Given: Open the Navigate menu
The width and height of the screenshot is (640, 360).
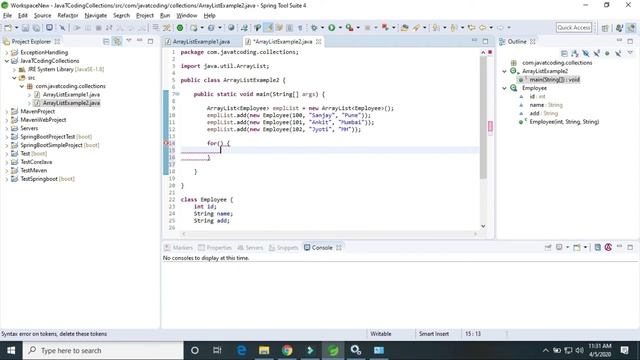Looking at the screenshot, I should (96, 16).
